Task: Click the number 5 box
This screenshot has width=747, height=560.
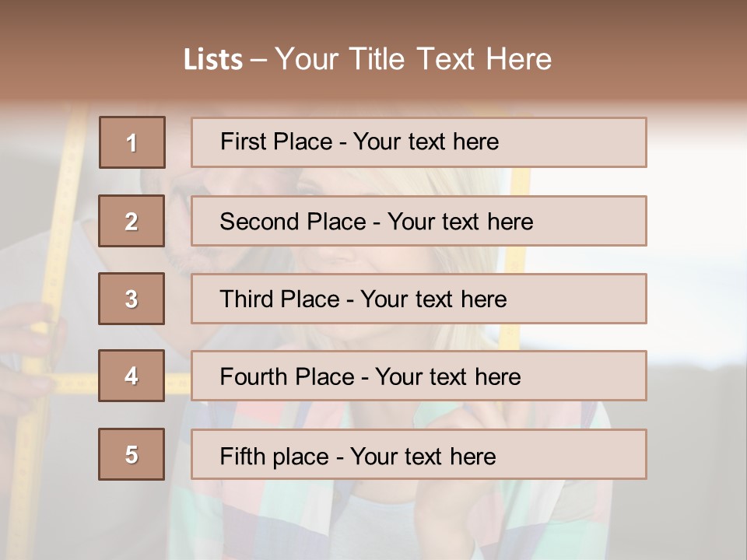Action: point(132,454)
